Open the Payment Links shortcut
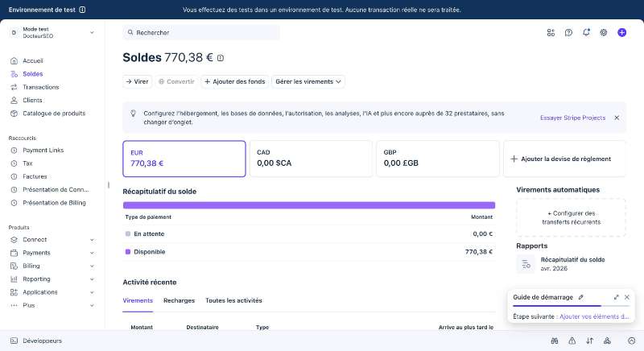The width and height of the screenshot is (644, 351). [x=43, y=151]
